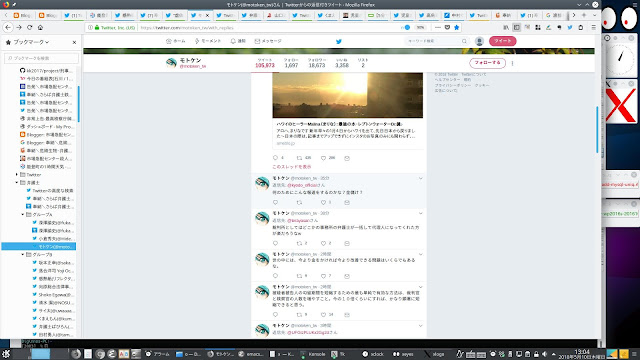The image size is (640, 360).
Task: Click the page vertical scrollbar thumb
Action: (597, 130)
